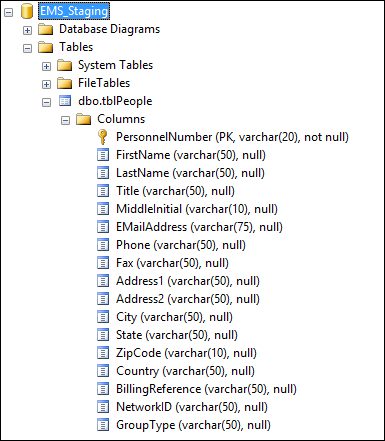
Task: Click the Database Diagrams folder icon
Action: 45,29
